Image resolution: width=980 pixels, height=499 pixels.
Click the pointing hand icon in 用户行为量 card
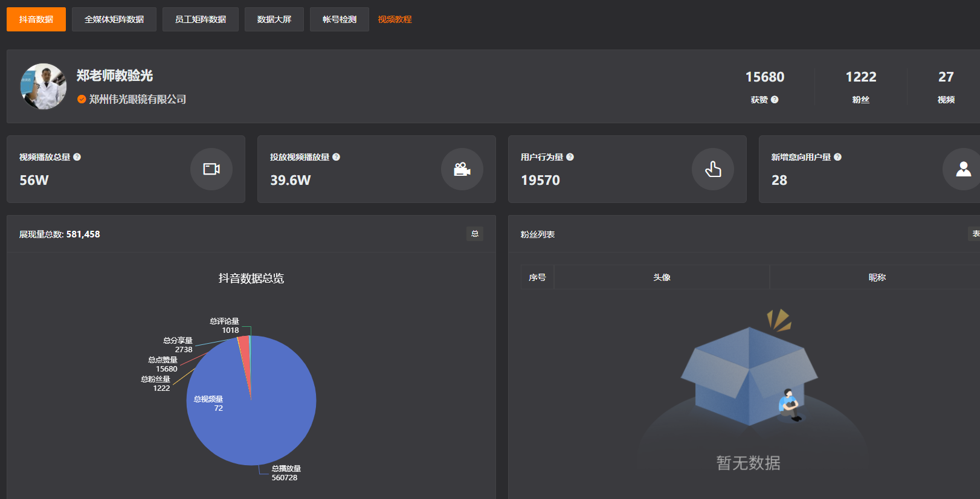point(713,169)
